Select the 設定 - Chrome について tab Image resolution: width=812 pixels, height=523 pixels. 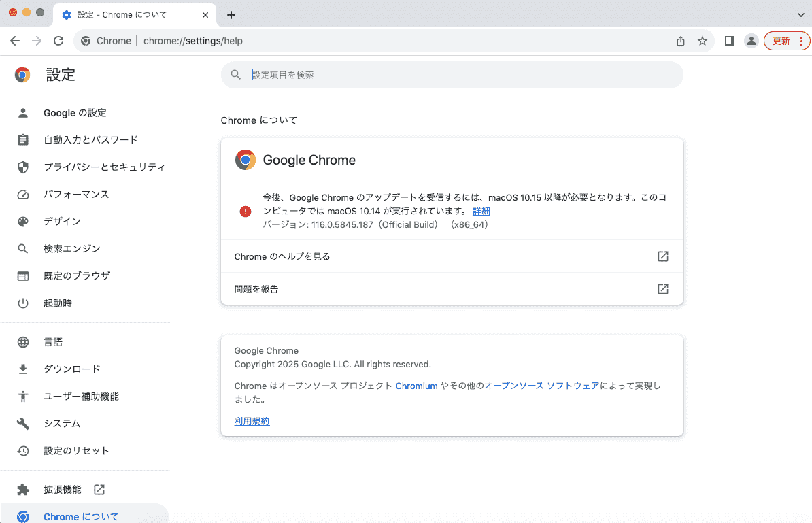click(135, 15)
